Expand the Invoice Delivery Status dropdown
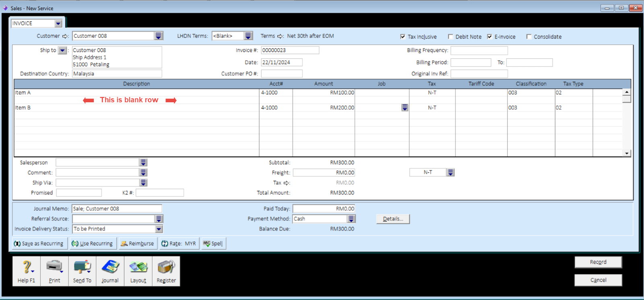Screen dimensions: 644x300 (x=159, y=229)
